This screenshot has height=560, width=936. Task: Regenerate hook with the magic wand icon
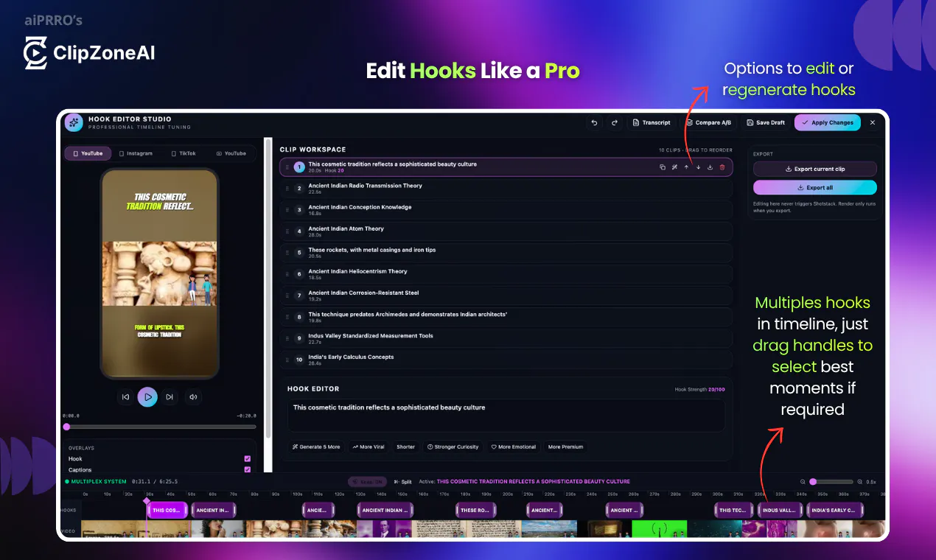[674, 167]
